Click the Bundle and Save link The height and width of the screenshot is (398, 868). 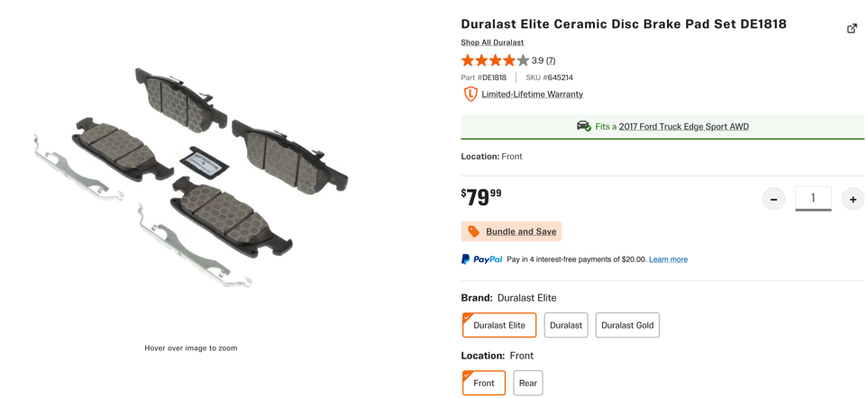521,231
